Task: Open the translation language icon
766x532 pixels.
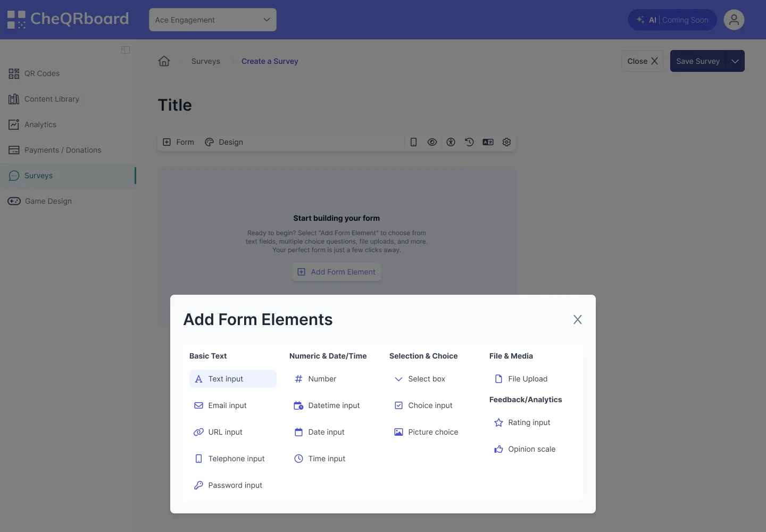Action: click(488, 142)
